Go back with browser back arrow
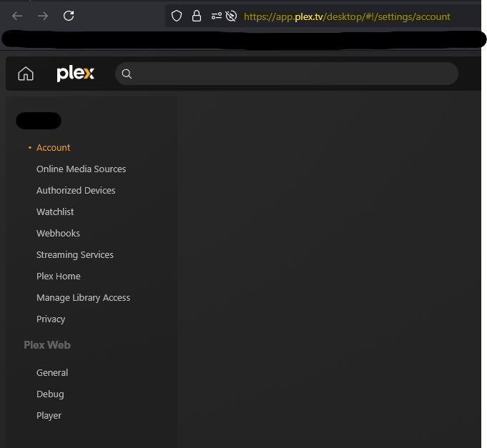This screenshot has height=448, width=487. pyautogui.click(x=17, y=16)
